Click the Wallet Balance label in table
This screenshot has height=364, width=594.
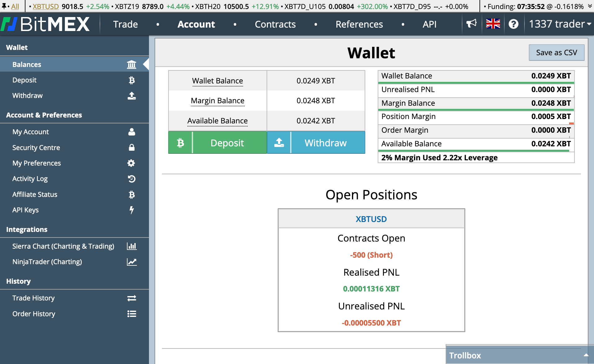(218, 81)
